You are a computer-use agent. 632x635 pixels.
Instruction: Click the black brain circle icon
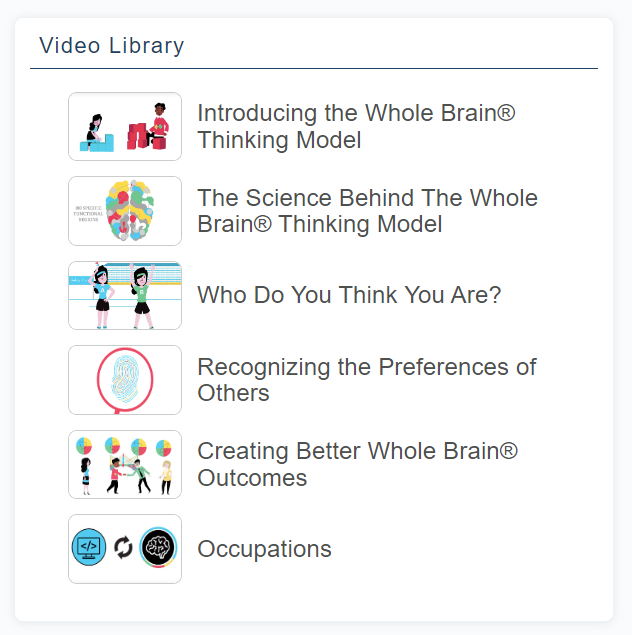pyautogui.click(x=157, y=547)
